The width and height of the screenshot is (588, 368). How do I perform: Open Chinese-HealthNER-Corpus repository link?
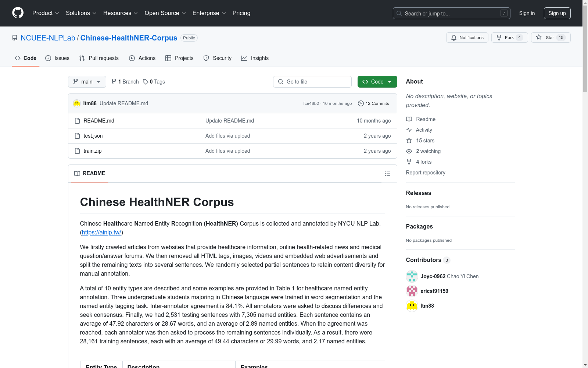pyautogui.click(x=129, y=38)
